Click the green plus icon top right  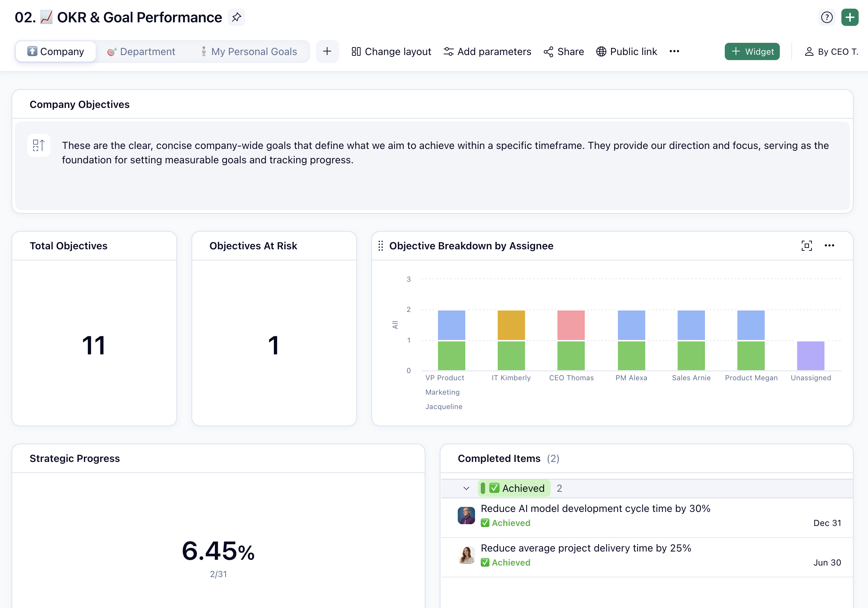pyautogui.click(x=850, y=17)
